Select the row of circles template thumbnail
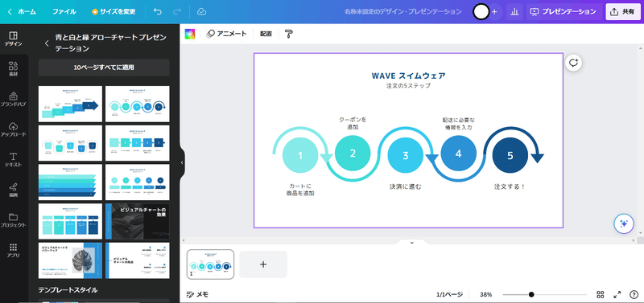The image size is (644, 303). pyautogui.click(x=137, y=182)
